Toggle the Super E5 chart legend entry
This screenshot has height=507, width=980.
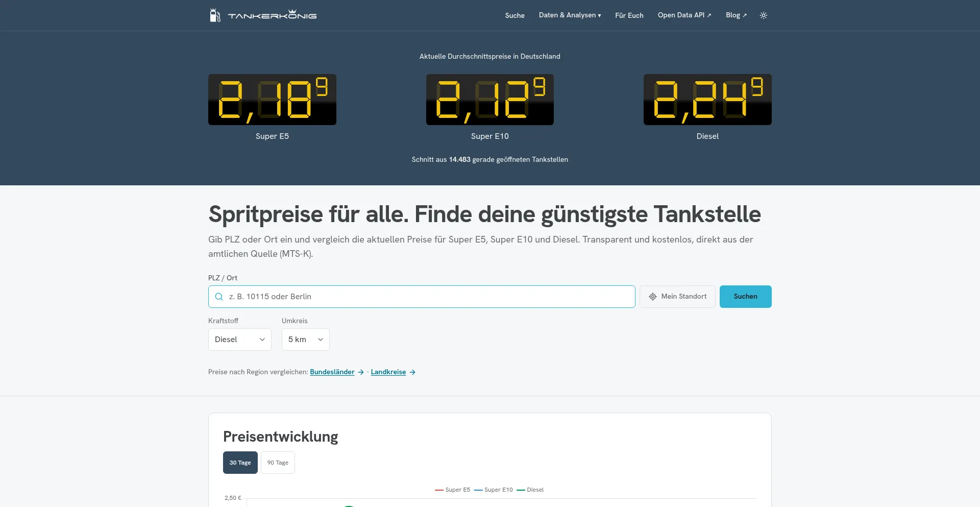(x=453, y=490)
